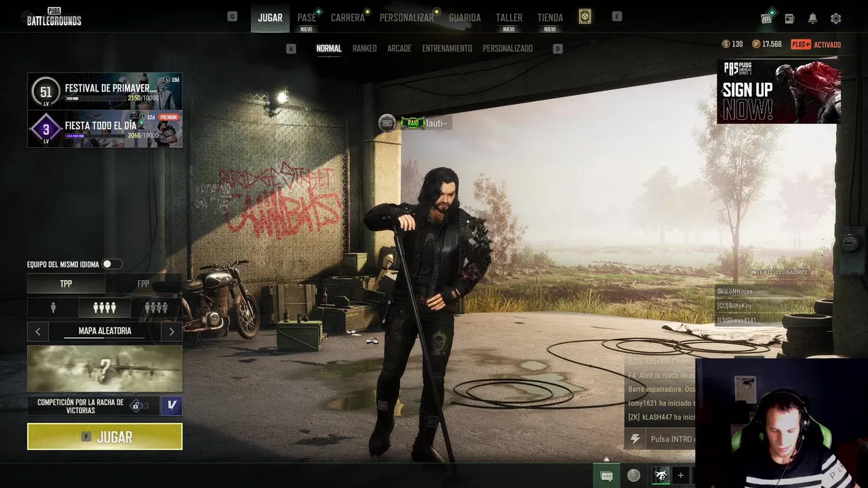Click the random map plane thumbnail
This screenshot has height=488, width=868.
[104, 369]
